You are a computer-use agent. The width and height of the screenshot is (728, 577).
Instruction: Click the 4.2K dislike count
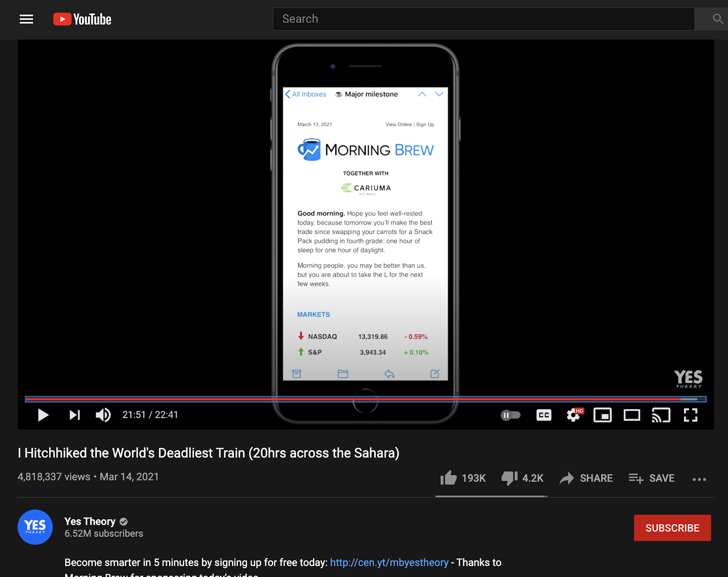[x=533, y=478]
